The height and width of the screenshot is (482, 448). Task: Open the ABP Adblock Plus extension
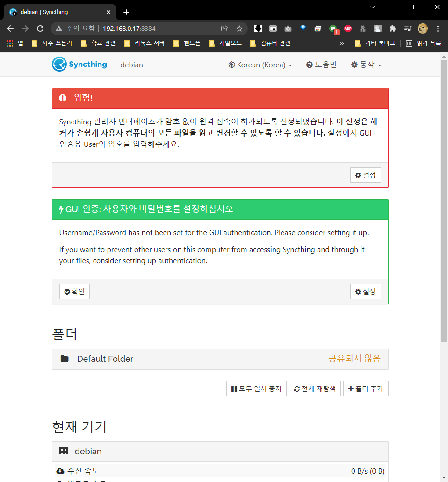[x=348, y=29]
